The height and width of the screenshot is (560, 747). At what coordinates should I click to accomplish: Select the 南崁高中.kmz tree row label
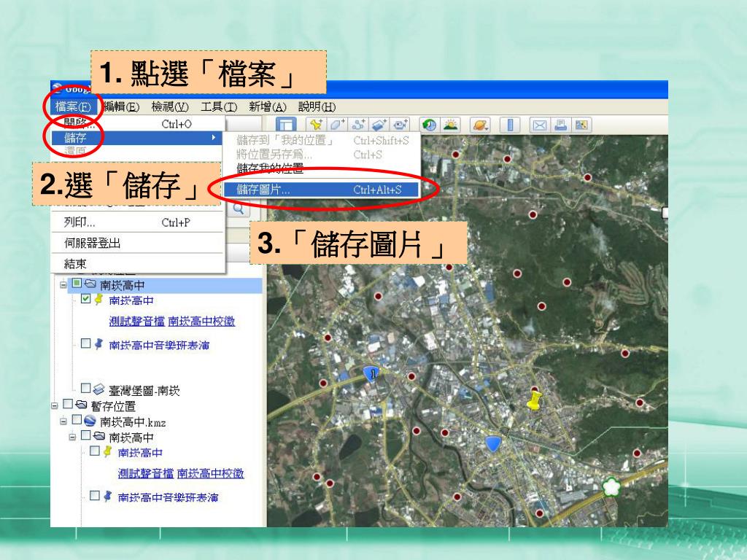(133, 422)
